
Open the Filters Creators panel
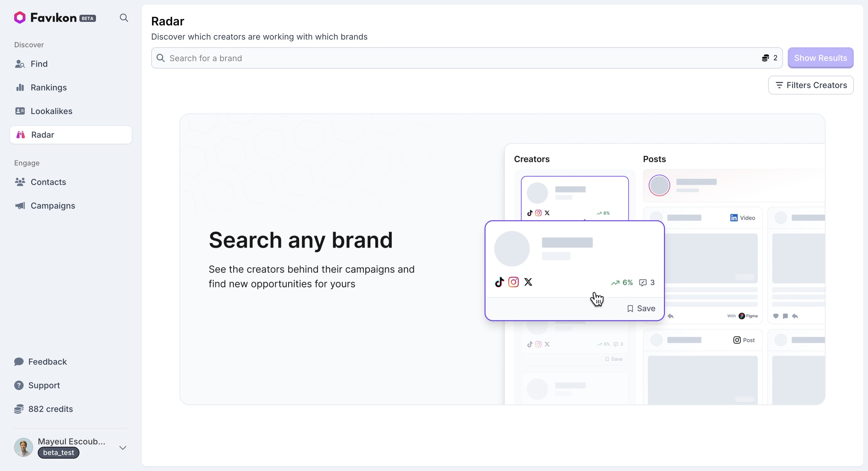point(810,85)
